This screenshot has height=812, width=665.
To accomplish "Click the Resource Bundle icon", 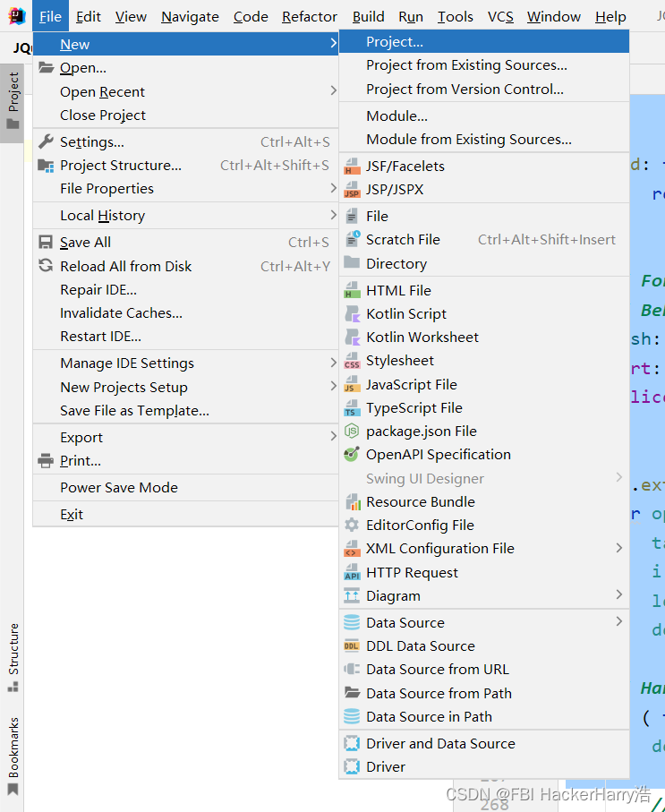I will (x=352, y=502).
